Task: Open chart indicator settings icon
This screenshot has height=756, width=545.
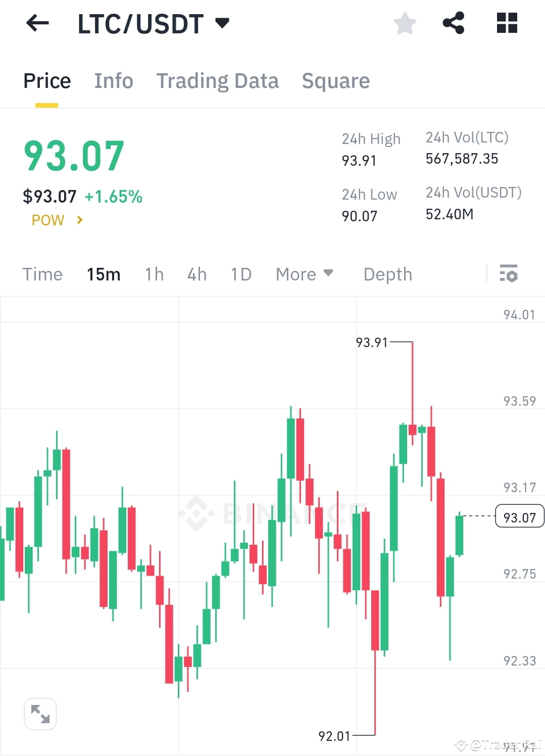Action: point(509,274)
